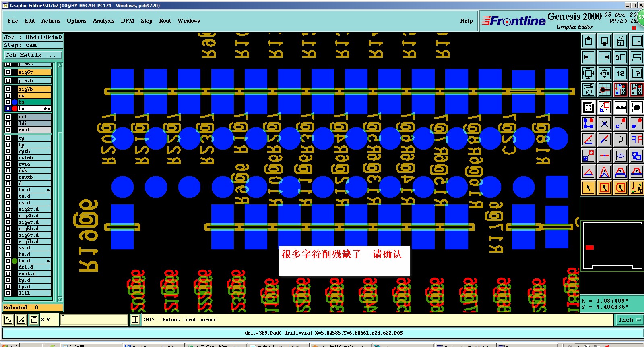Open the Job Matrix button

[33, 55]
